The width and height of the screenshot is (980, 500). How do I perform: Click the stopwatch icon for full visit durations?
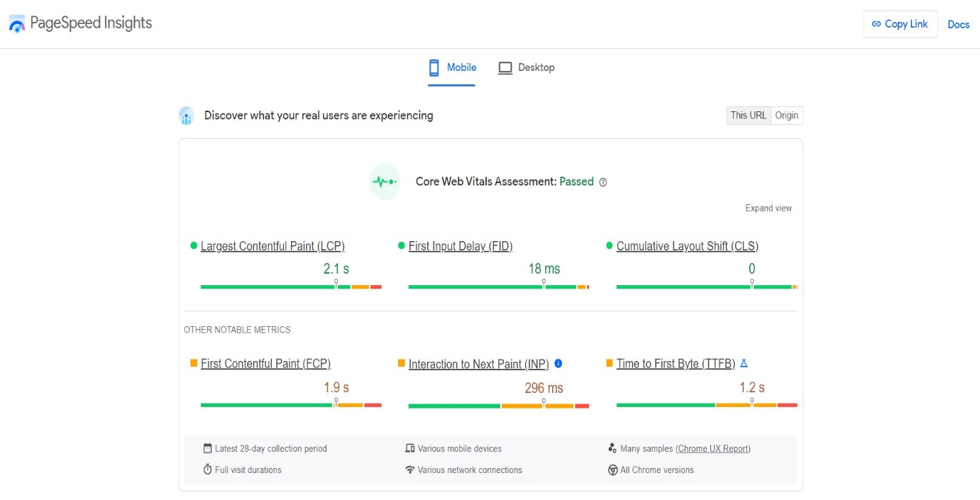point(208,470)
